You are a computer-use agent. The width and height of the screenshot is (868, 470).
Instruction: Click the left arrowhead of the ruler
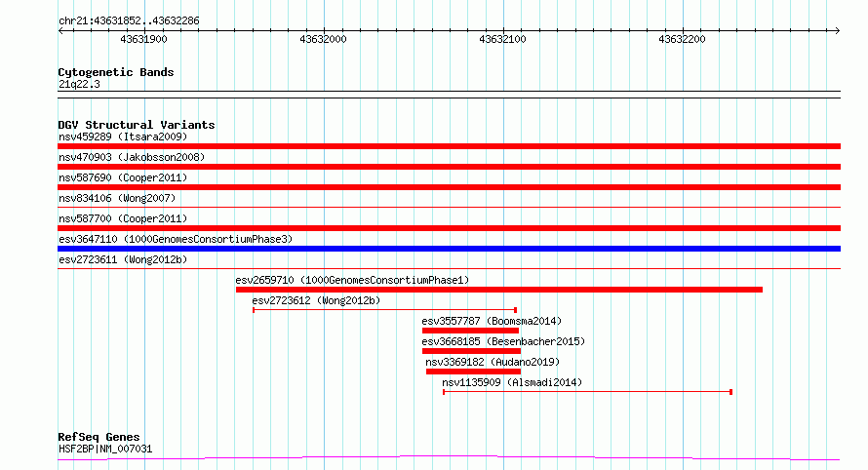(x=60, y=31)
